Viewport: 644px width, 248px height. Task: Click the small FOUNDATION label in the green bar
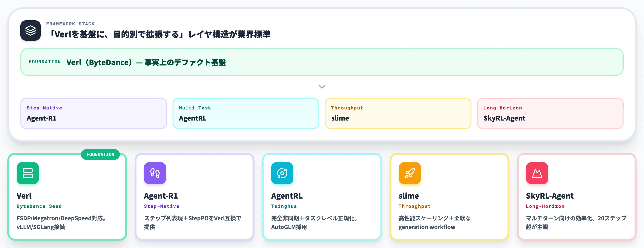[45, 62]
